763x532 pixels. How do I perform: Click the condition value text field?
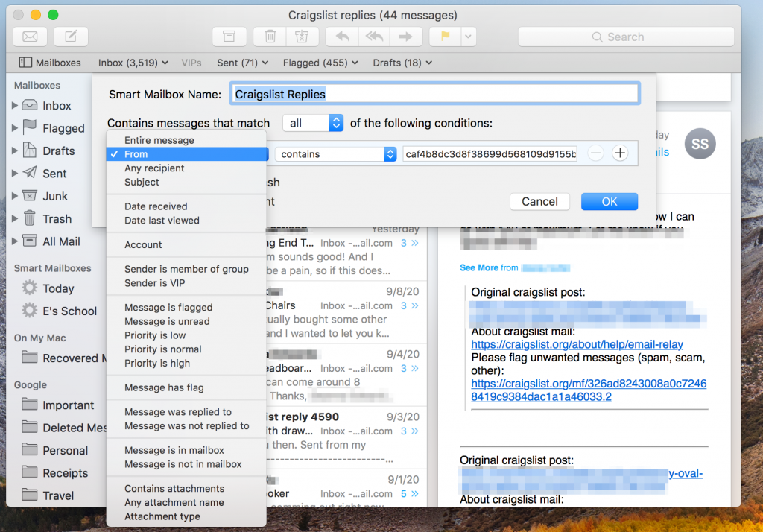(490, 154)
